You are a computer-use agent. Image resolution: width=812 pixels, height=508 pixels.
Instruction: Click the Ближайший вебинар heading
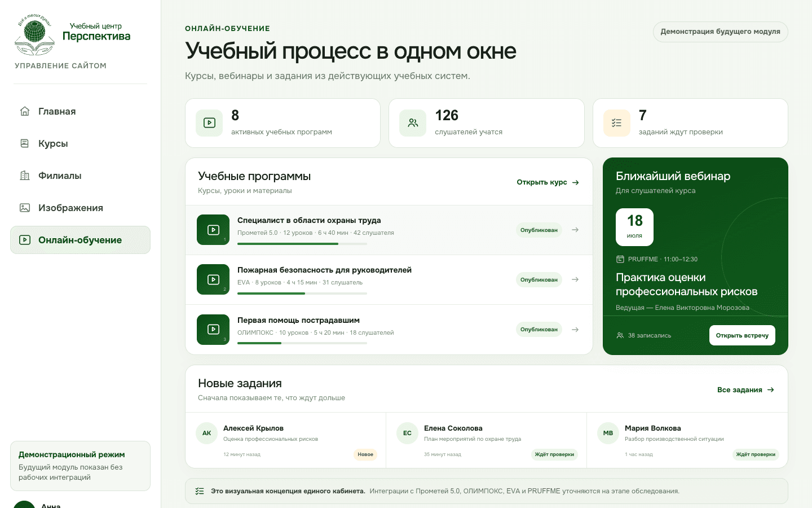673,176
